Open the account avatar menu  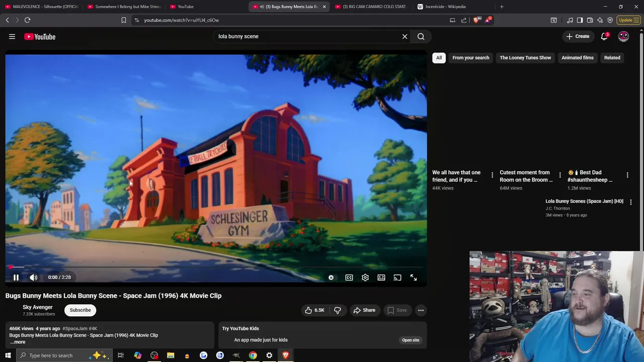coord(623,36)
